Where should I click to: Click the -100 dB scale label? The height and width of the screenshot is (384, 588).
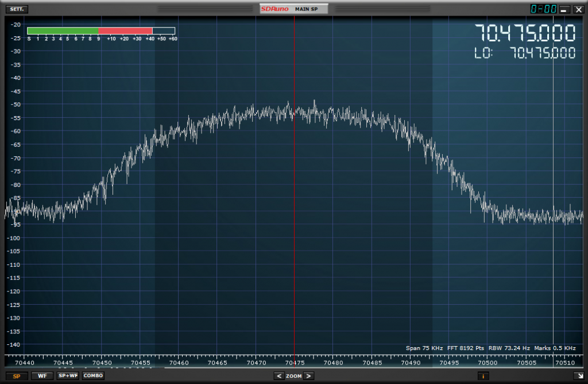tap(14, 238)
